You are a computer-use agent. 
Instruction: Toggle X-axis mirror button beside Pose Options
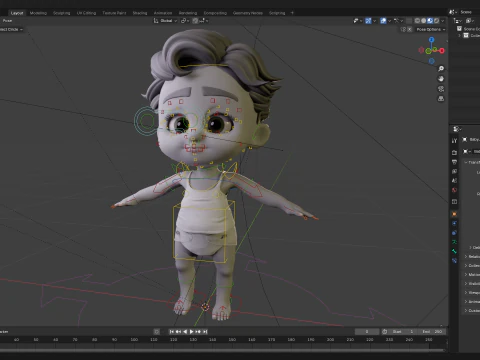pos(410,29)
